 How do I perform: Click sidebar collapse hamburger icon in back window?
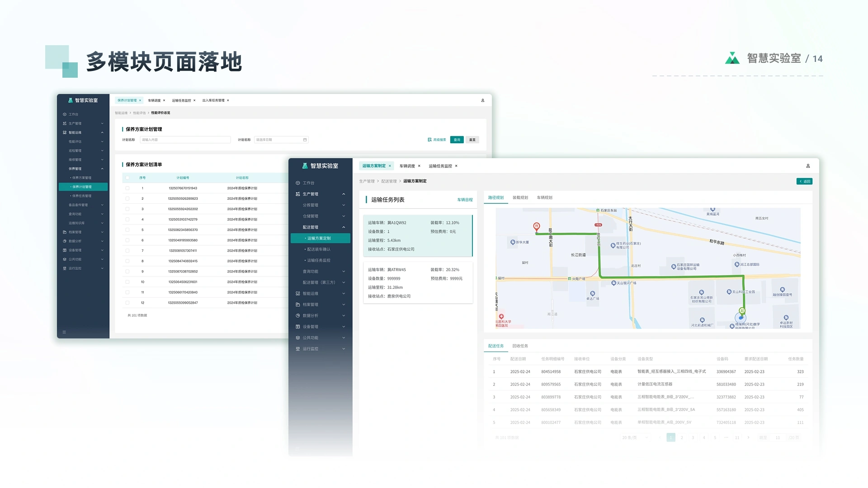pos(64,332)
